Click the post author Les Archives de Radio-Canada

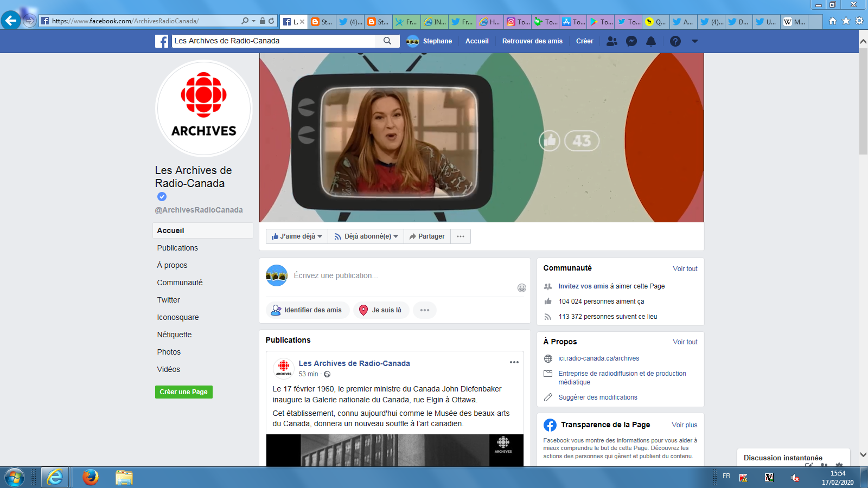coord(354,363)
